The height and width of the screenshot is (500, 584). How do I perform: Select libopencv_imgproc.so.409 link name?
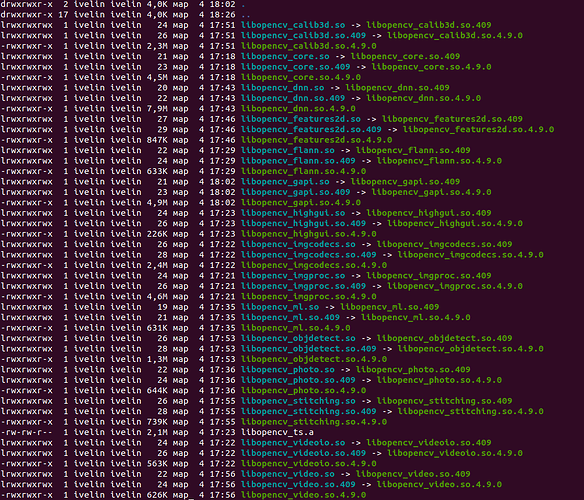[x=304, y=286]
